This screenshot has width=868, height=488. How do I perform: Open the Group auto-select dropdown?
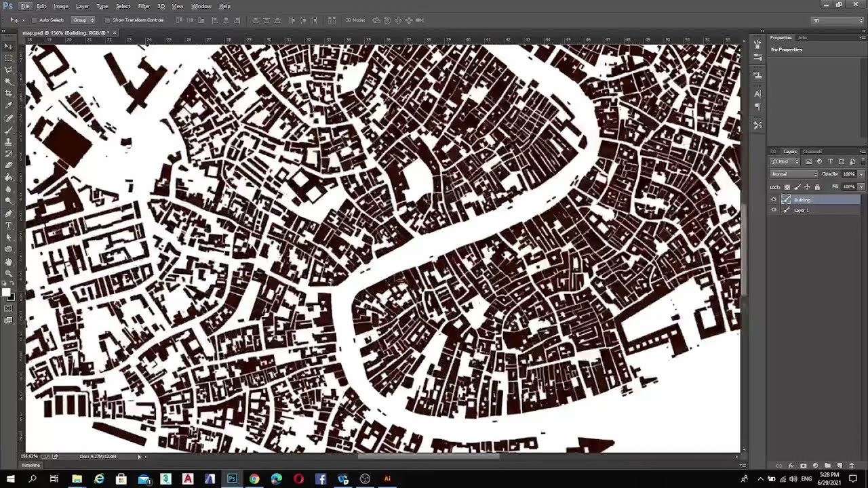(x=83, y=20)
